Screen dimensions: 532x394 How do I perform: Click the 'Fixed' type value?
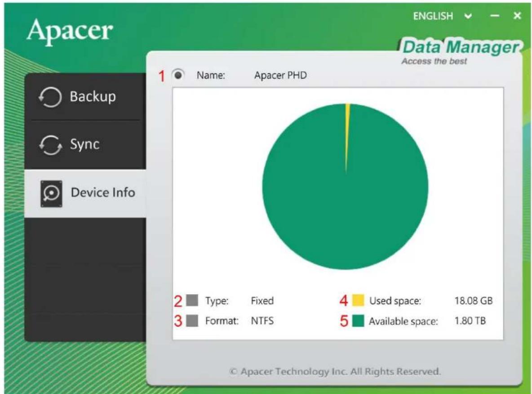click(x=262, y=300)
